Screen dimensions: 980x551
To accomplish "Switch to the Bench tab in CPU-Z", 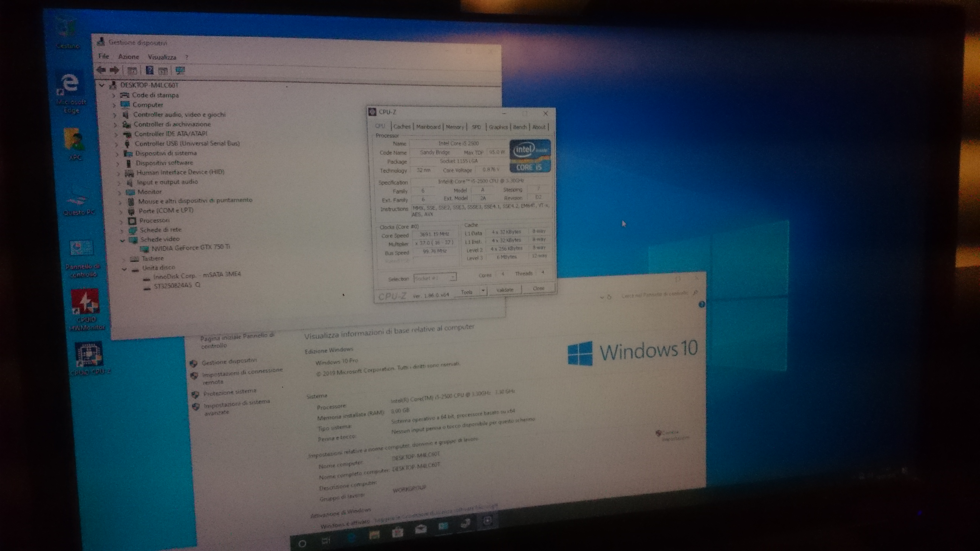I will click(x=520, y=127).
